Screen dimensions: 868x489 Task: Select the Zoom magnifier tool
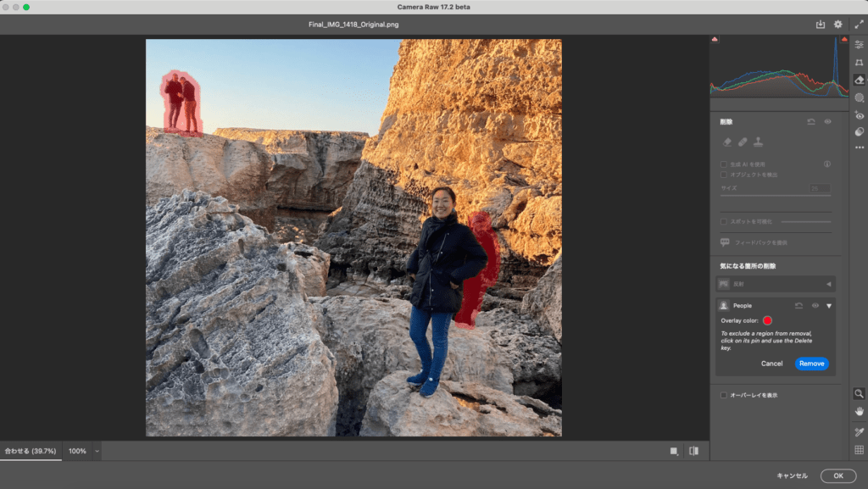860,393
